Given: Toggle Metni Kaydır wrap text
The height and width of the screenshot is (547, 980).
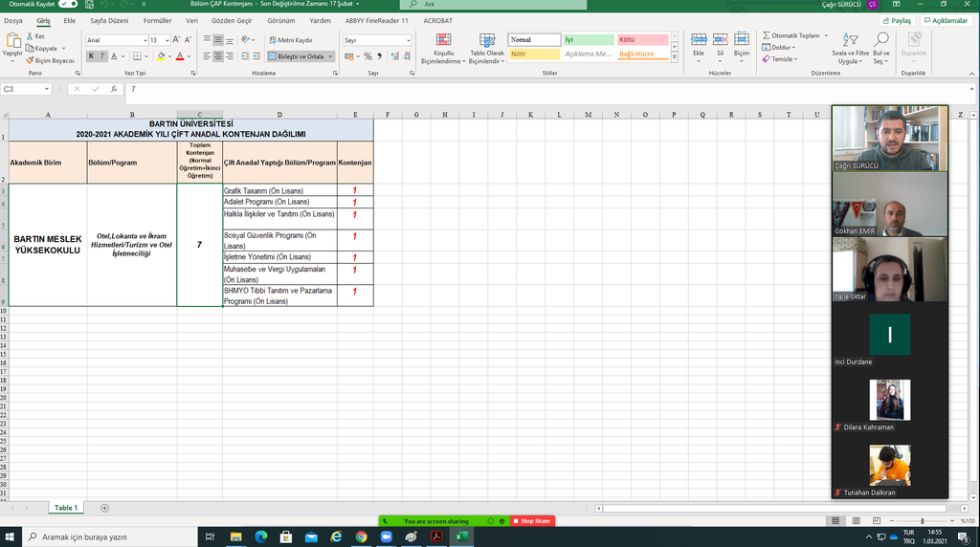Looking at the screenshot, I should pyautogui.click(x=291, y=40).
